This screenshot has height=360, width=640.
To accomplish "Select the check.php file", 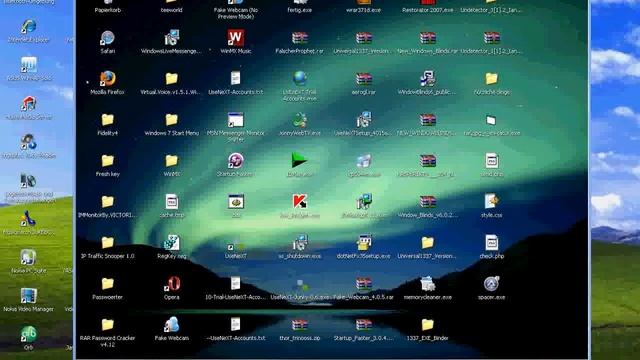I will (491, 242).
